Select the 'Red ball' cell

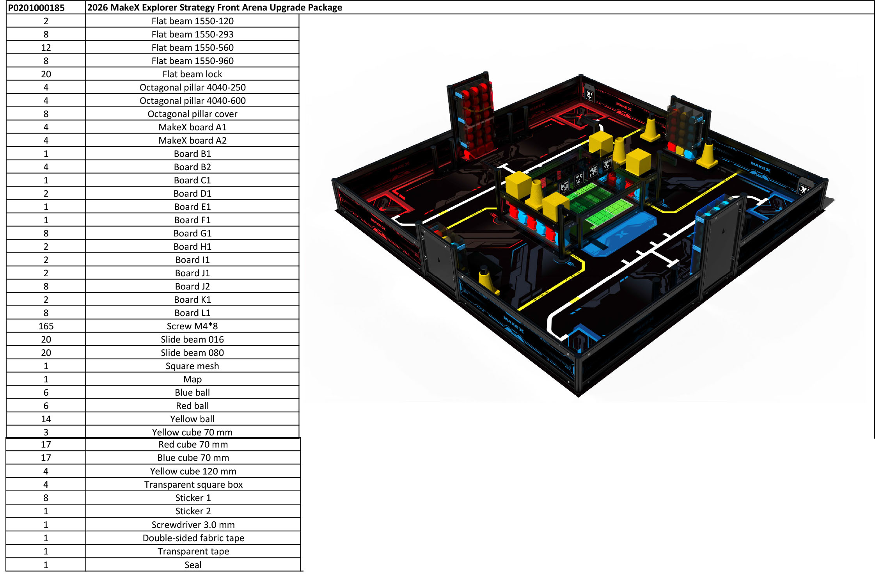pos(192,406)
